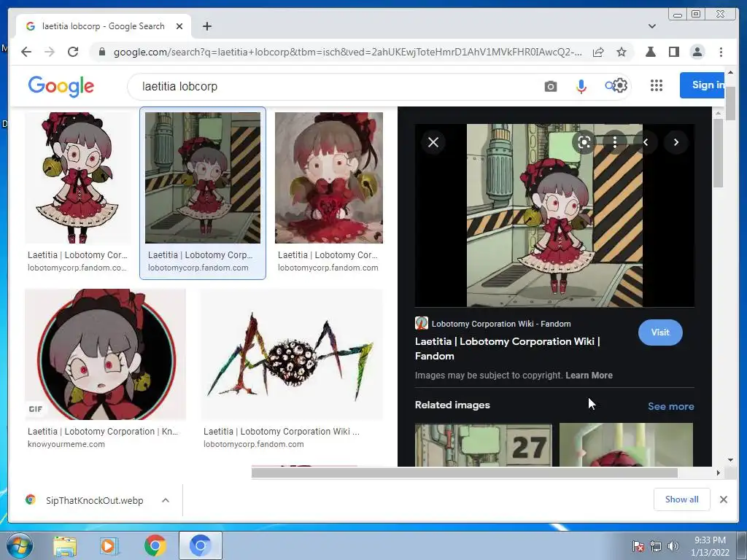Click the visual lens search icon on preview

[x=584, y=142]
